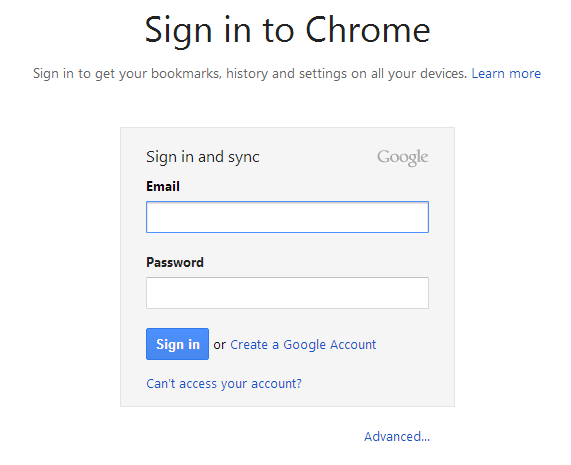Click the Email field label
This screenshot has height=465, width=571.
(x=163, y=186)
